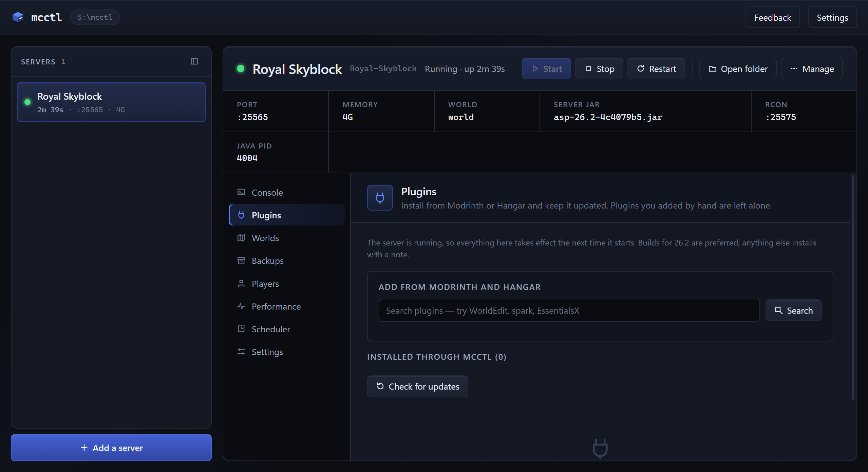Open server Settings in the side menu

[287, 352]
